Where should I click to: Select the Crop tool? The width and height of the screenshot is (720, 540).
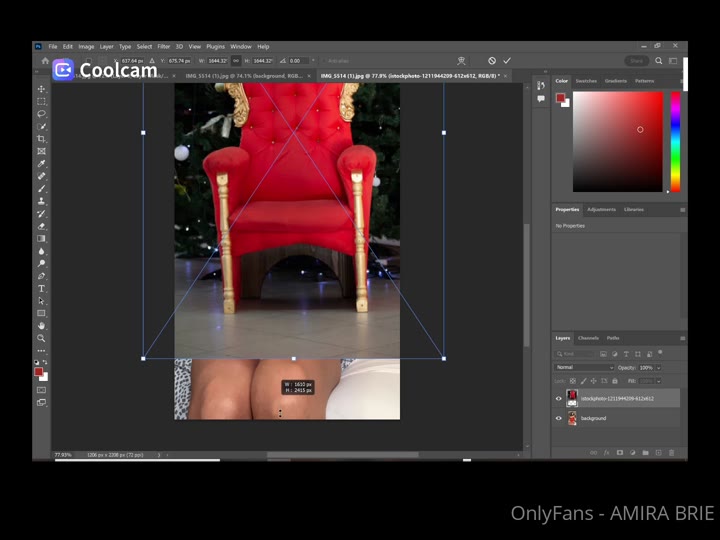tap(41, 139)
